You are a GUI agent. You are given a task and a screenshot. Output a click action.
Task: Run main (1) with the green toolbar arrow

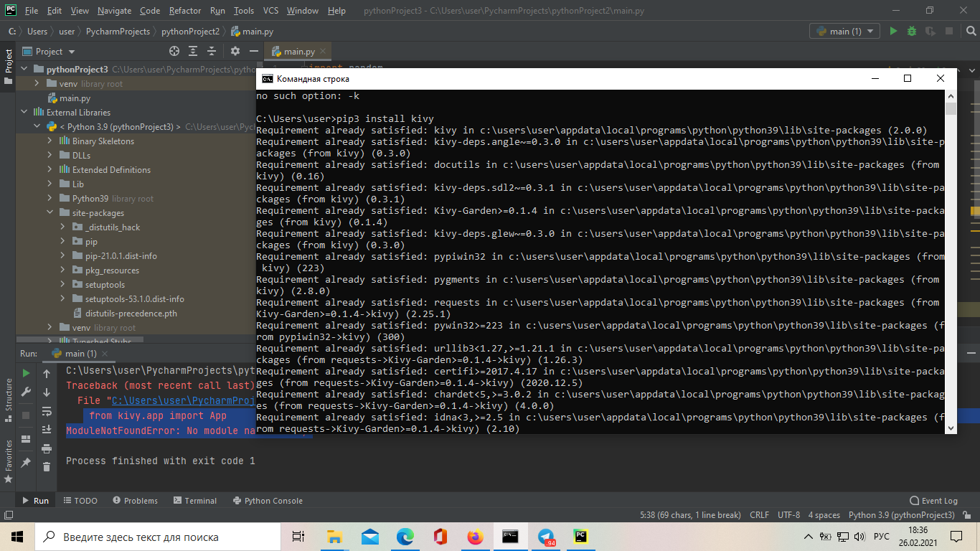[893, 32]
